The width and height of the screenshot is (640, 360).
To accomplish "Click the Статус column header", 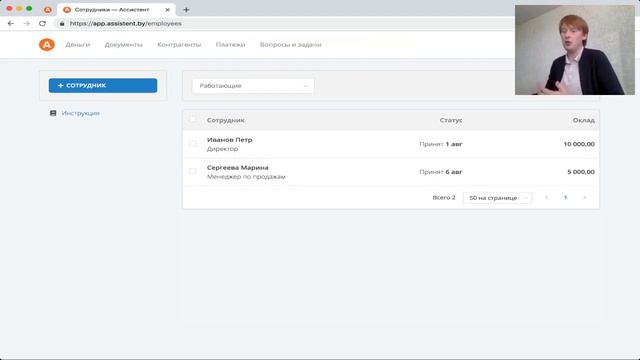I will point(451,120).
